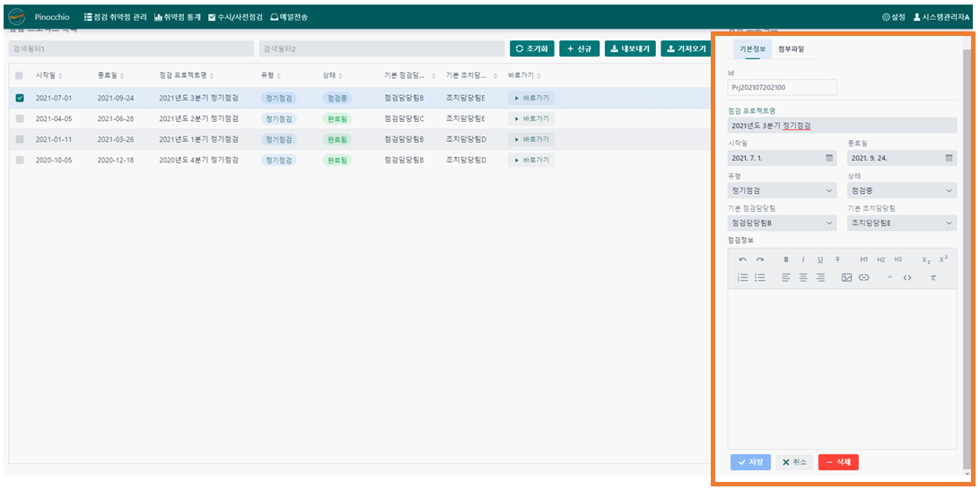Toggle italic formatting in the editor
The image size is (980, 490).
point(803,259)
